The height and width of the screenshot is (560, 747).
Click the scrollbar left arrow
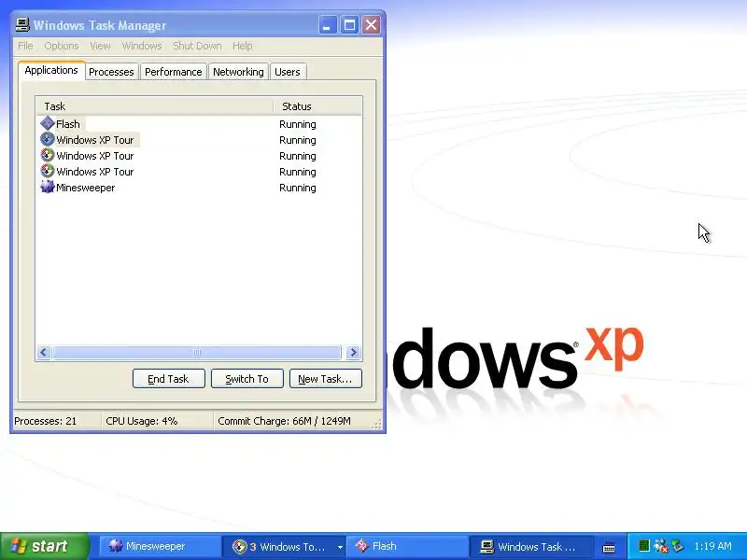pos(44,353)
